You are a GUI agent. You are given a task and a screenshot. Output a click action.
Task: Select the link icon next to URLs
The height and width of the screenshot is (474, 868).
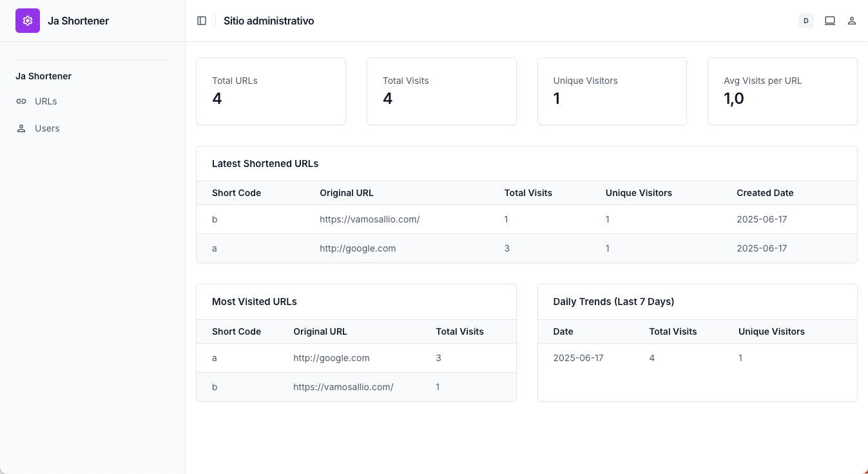[x=21, y=101]
